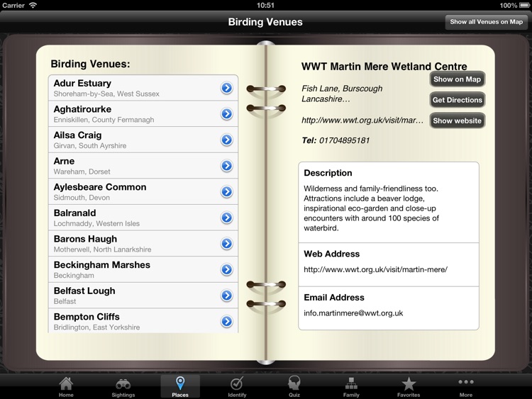
Task: Click the WWT Martin Mere Wetland Centre title
Action: click(384, 67)
